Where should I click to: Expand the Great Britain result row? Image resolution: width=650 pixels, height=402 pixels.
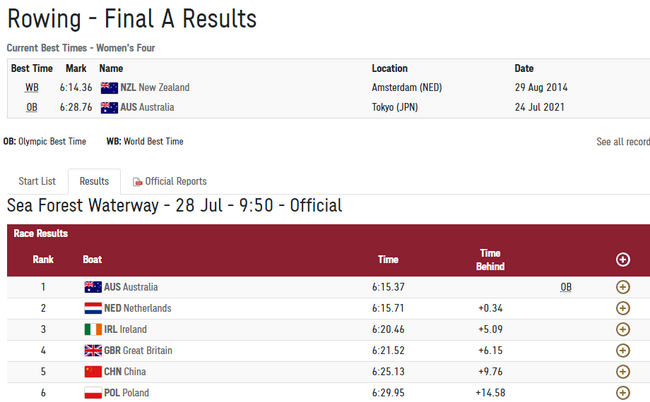click(622, 350)
